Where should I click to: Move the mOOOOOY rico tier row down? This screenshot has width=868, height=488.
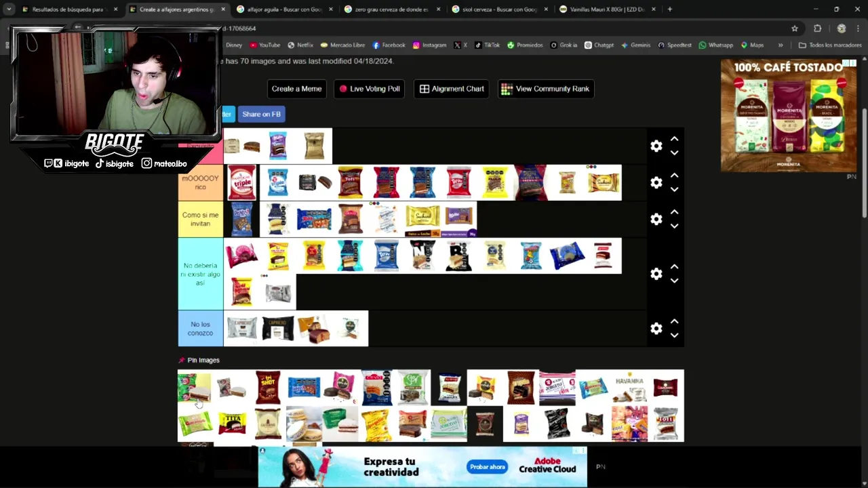[x=674, y=190]
